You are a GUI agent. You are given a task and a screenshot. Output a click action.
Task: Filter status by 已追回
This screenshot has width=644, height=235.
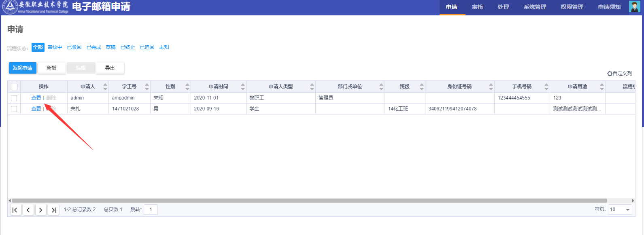tap(147, 47)
